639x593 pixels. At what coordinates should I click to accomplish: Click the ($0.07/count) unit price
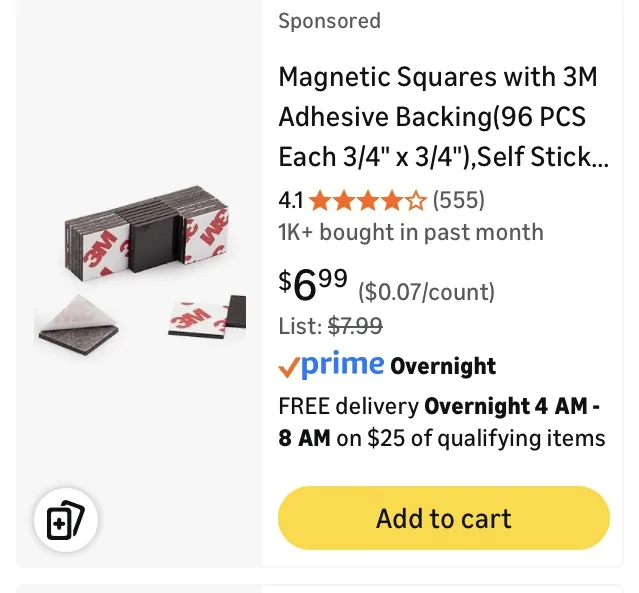click(426, 292)
